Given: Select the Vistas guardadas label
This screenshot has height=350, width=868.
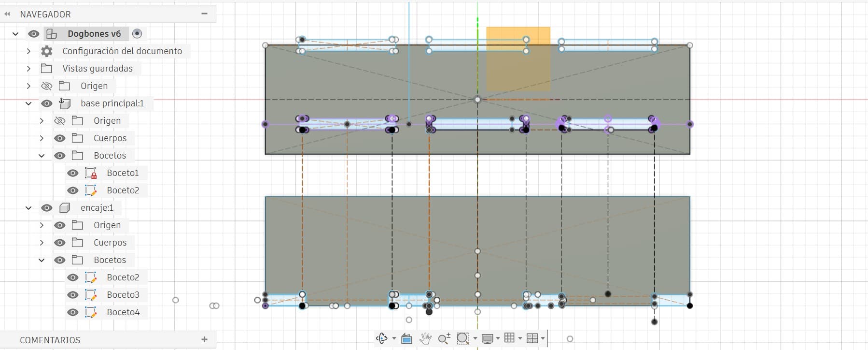Looking at the screenshot, I should (98, 69).
